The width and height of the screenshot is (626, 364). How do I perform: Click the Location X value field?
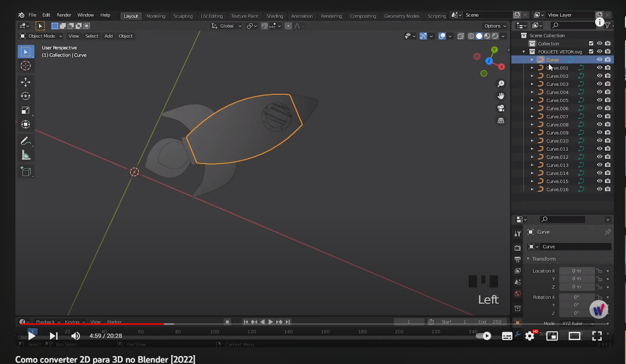click(x=577, y=271)
